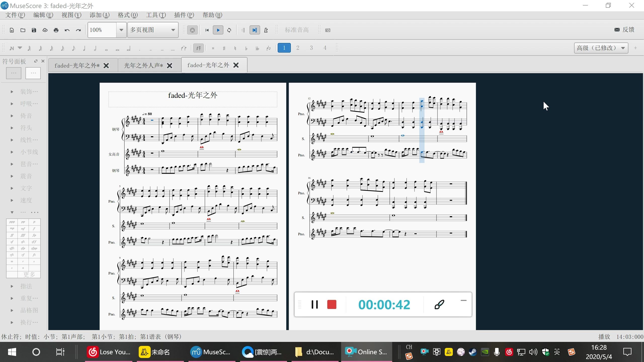Screen dimensions: 644x362
Task: Expand the 小节线 palette section
Action: [12, 152]
